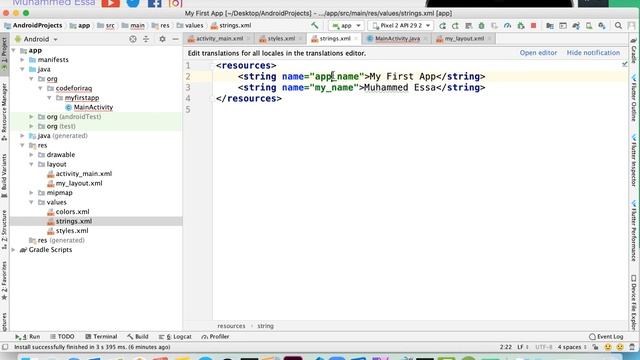Open the Flutter Inspector side panel
The image size is (640, 360).
(634, 160)
